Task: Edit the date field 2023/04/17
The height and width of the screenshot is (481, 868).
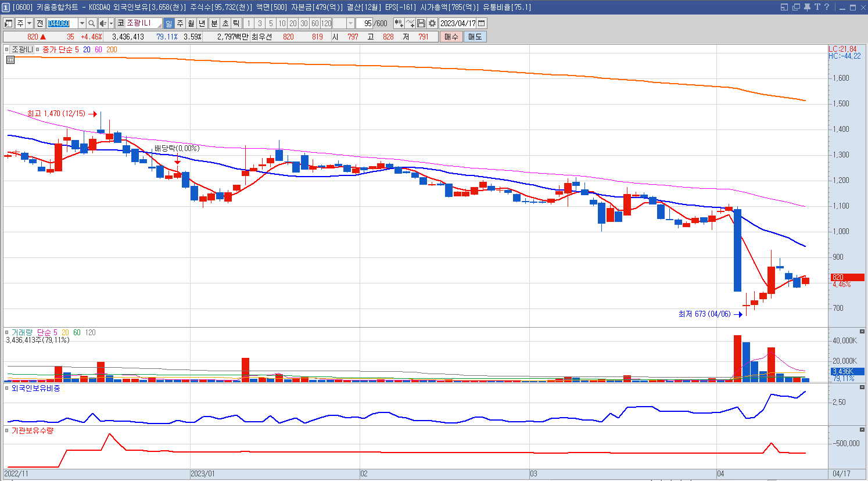Action: tap(458, 23)
